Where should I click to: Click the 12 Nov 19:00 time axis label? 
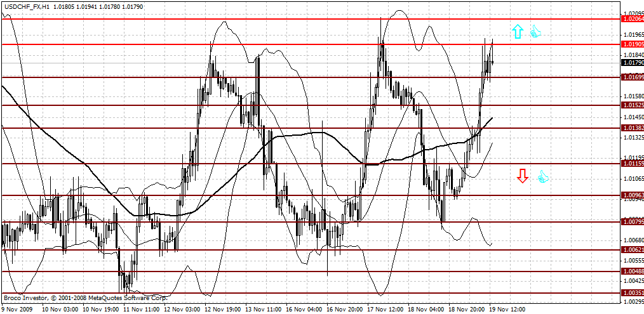222,309
